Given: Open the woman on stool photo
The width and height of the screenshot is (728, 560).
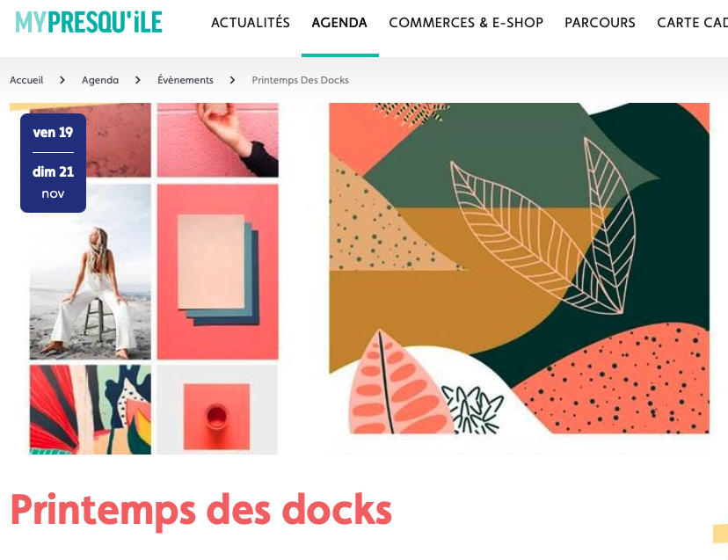Looking at the screenshot, I should point(90,272).
